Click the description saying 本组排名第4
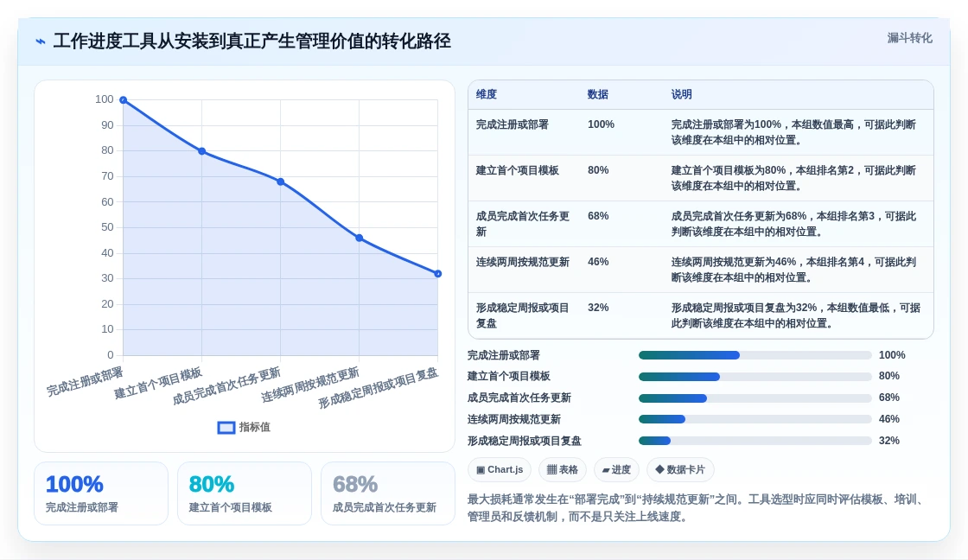 tap(794, 270)
